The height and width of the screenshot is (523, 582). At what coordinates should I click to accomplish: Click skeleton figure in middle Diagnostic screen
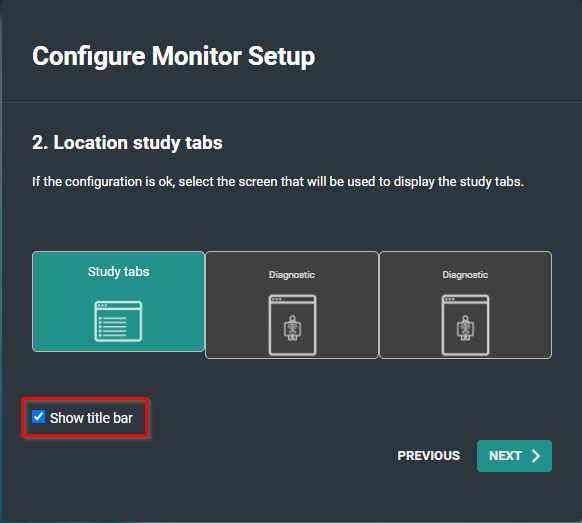292,328
